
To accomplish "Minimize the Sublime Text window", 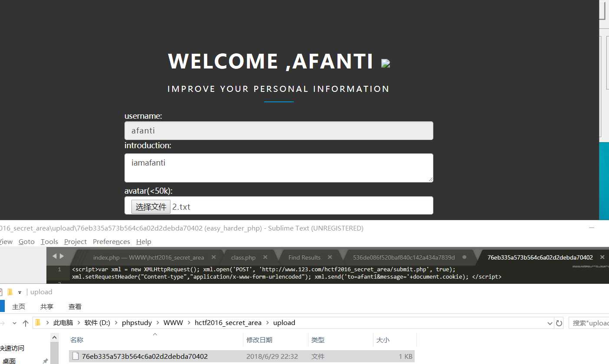I will [592, 228].
